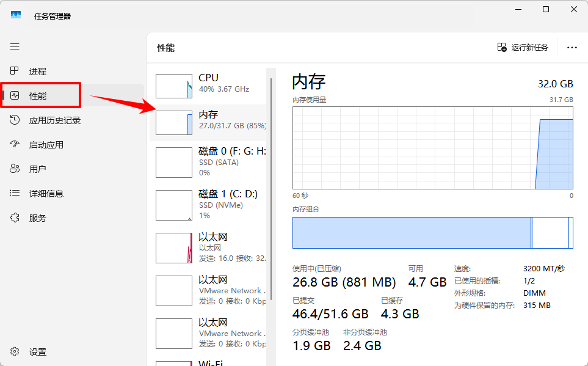Open the 详细信息 page
The height and width of the screenshot is (366, 588).
pos(73,193)
